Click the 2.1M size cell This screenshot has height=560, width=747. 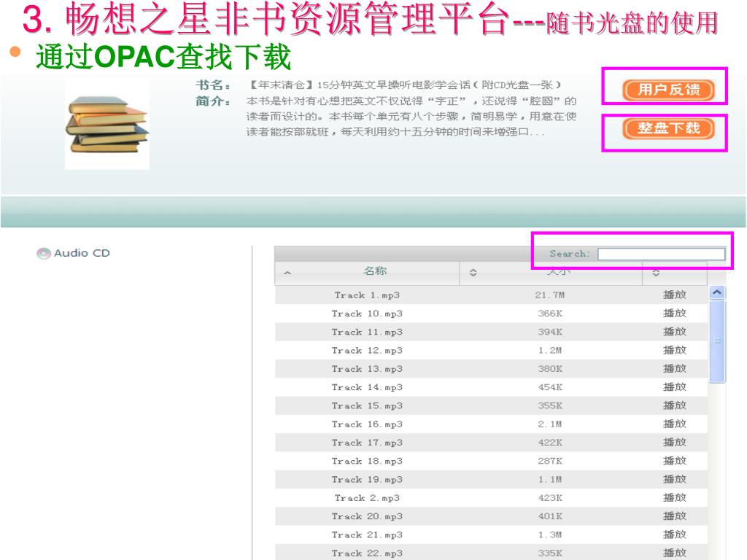click(x=550, y=424)
